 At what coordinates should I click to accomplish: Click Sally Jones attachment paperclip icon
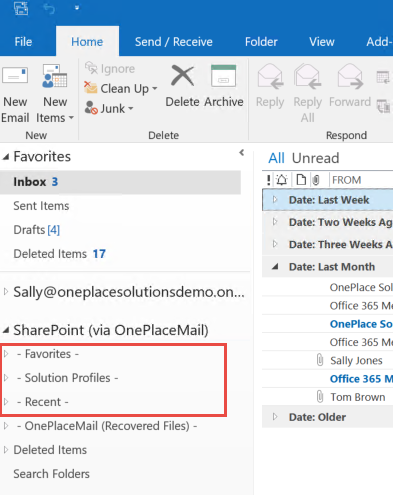(320, 360)
